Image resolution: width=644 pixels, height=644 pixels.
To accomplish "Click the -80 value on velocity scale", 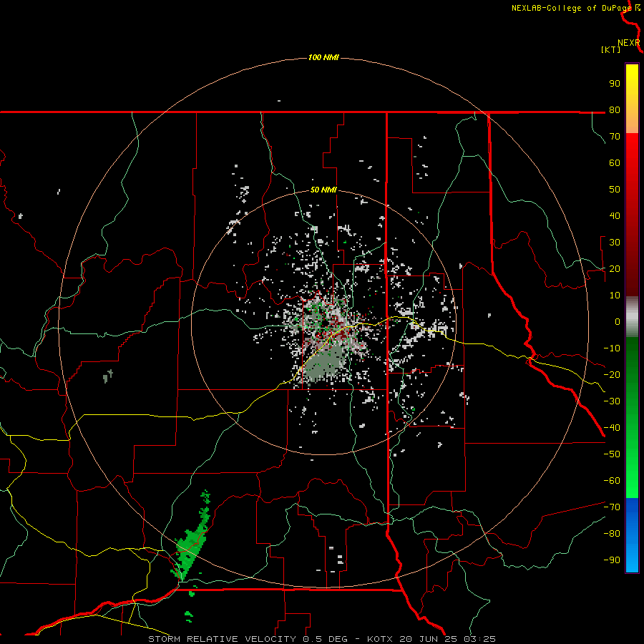I will [x=612, y=534].
